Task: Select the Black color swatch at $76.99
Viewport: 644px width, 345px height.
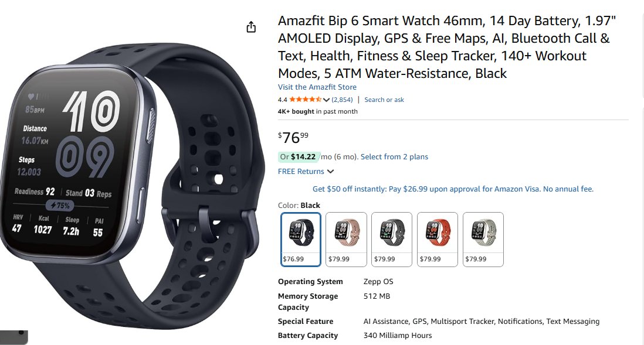Action: coord(301,240)
